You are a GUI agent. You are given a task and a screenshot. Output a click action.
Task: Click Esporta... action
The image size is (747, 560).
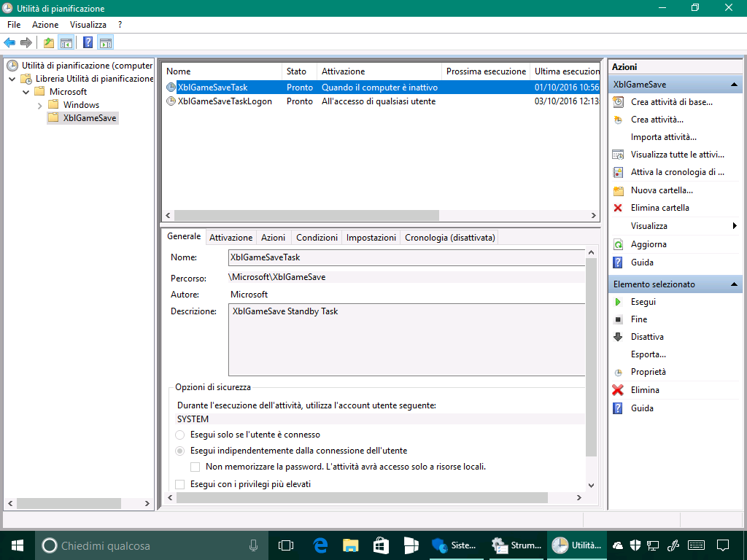(x=649, y=354)
